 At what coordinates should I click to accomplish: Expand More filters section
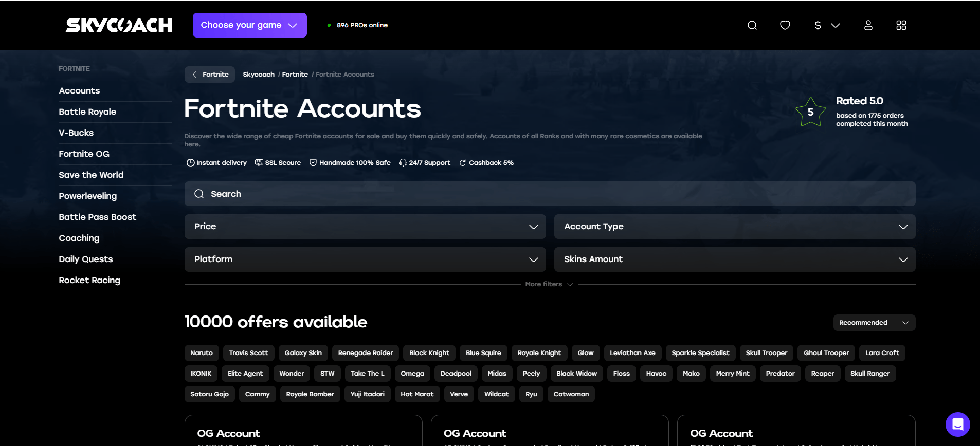pos(549,284)
